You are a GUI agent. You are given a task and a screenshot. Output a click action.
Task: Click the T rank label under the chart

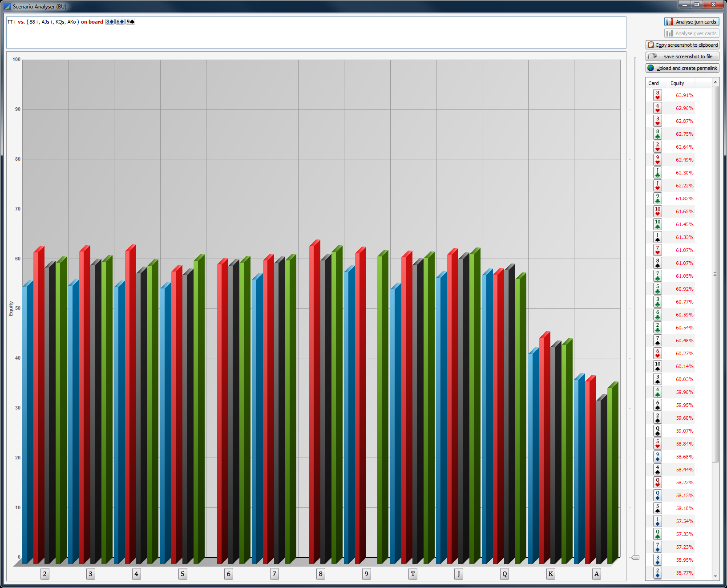[413, 574]
